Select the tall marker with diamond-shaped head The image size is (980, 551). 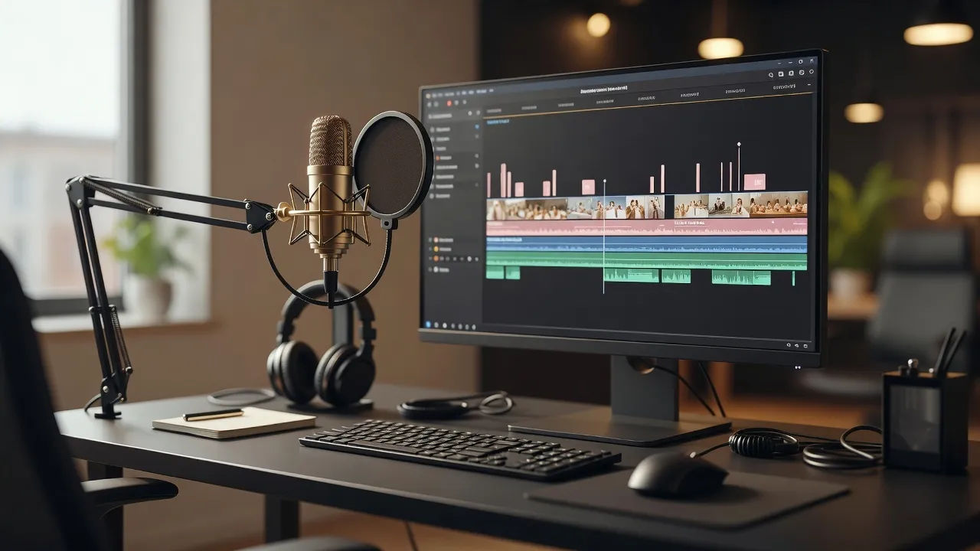click(739, 166)
